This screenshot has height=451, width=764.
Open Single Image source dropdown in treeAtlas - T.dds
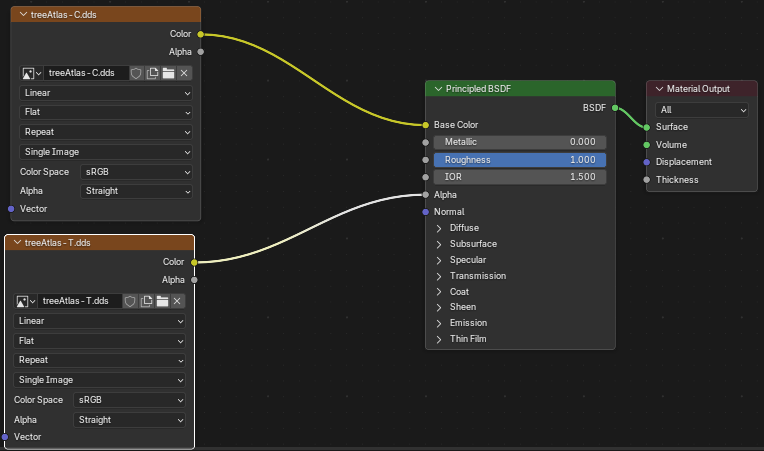pyautogui.click(x=99, y=380)
